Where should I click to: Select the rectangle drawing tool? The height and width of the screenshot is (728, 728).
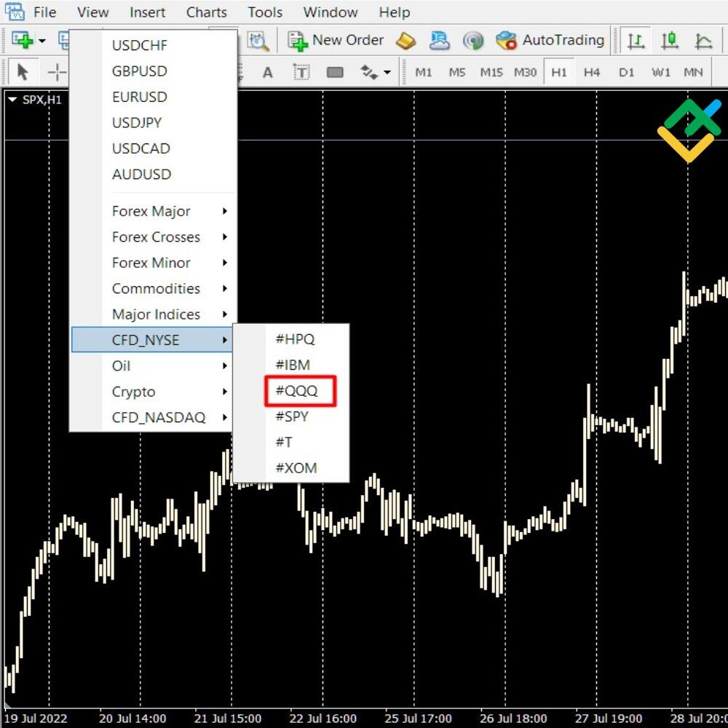pos(334,72)
